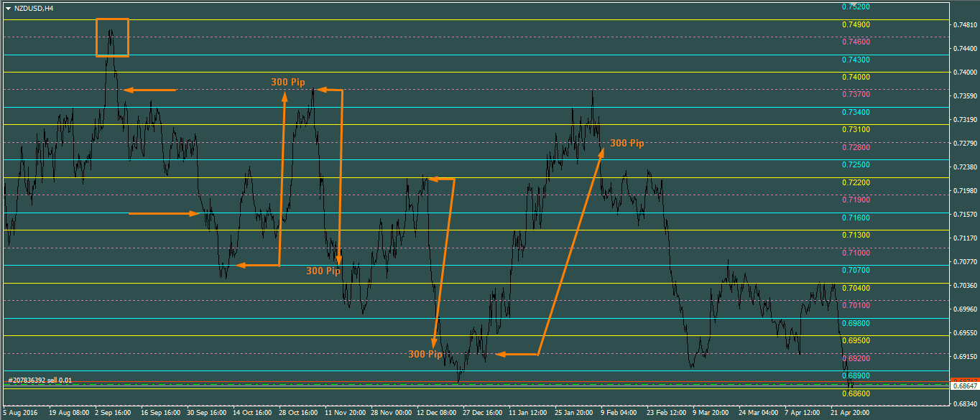
Task: Select the topmost "300 Pip" text label
Action: point(287,82)
